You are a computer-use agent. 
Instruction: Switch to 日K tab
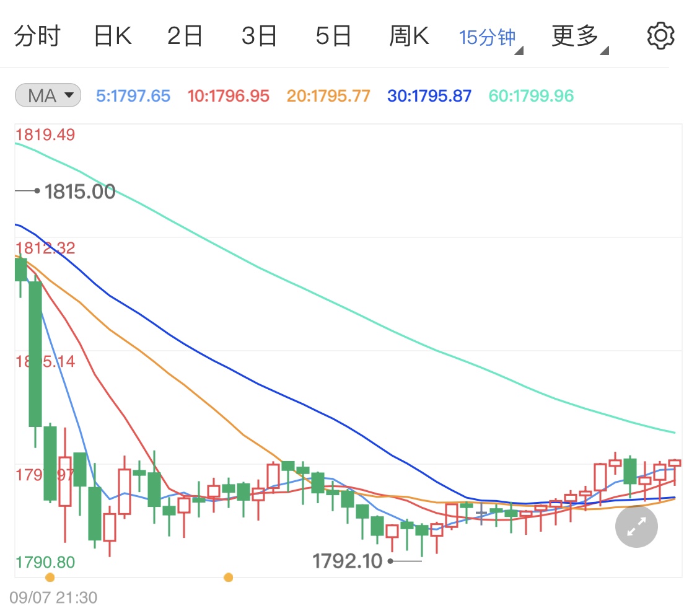113,36
